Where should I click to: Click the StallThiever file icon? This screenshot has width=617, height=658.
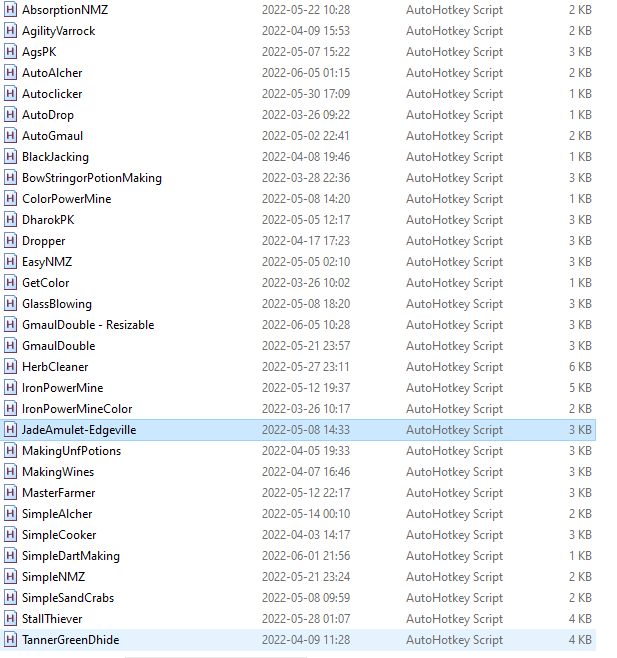click(10, 618)
